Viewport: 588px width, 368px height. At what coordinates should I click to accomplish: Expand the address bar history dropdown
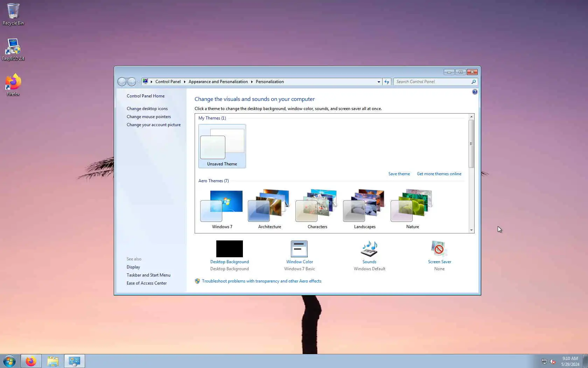(379, 82)
